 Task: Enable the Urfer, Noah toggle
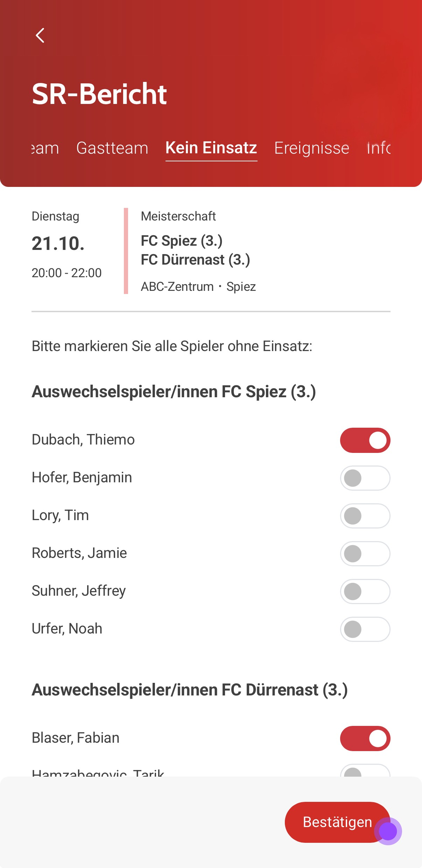pos(365,629)
